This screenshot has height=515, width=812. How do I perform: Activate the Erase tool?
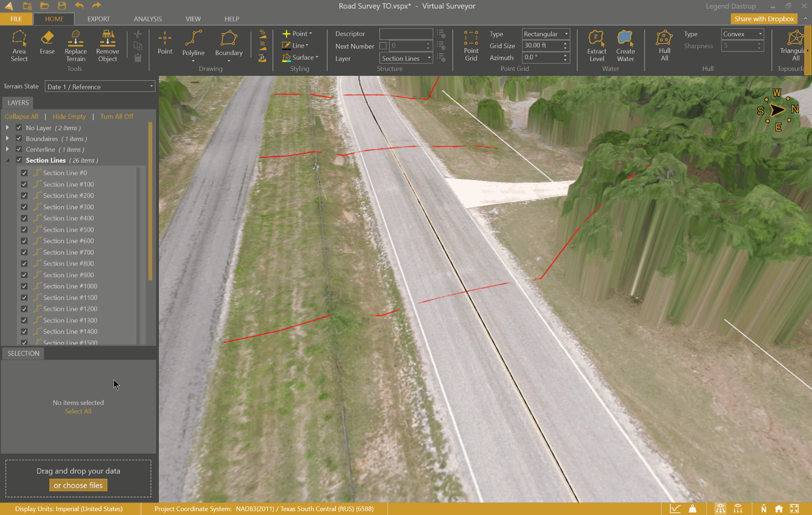pos(47,43)
